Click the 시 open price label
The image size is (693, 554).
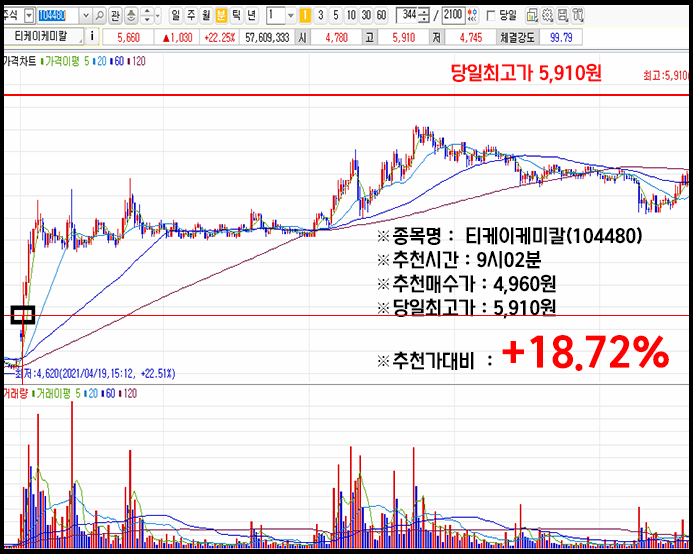click(x=302, y=38)
